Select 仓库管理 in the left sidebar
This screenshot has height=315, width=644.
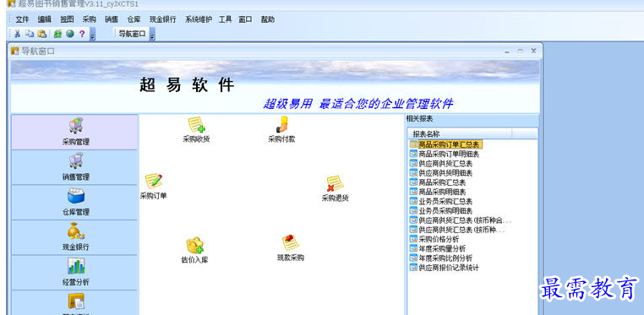(x=74, y=203)
